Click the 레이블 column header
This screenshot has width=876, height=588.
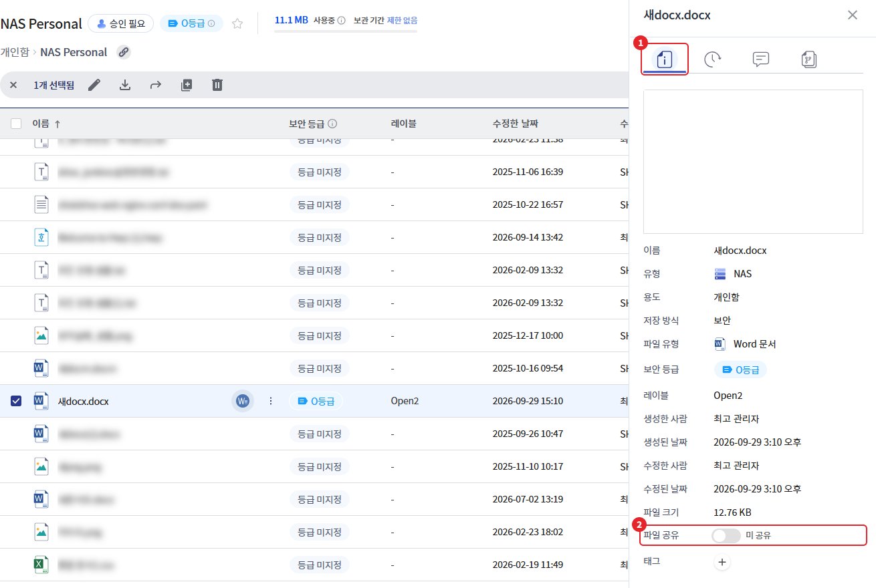pos(404,124)
